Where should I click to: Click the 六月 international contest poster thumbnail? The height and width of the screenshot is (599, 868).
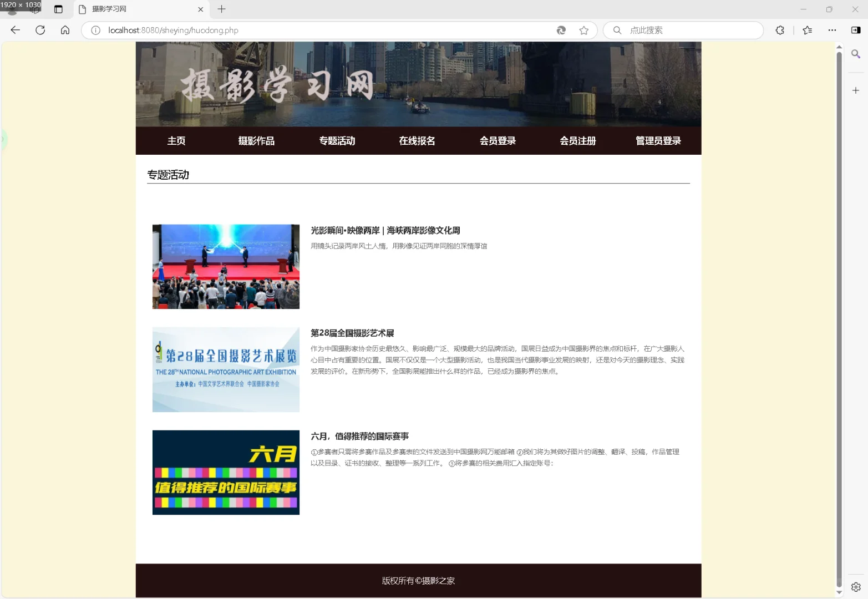225,472
